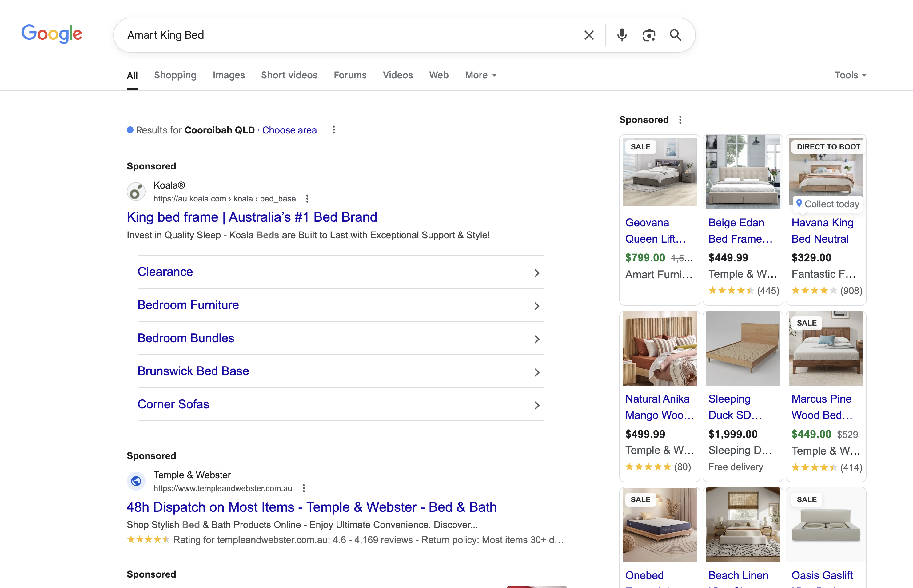Click the Choose area link
Screen dimensions: 913x588
(289, 130)
